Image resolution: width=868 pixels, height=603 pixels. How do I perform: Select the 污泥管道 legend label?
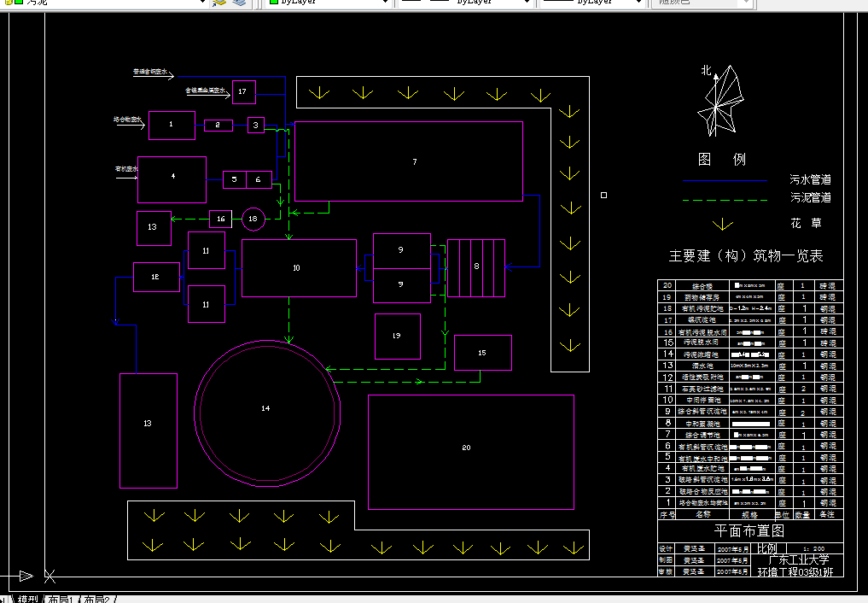point(811,197)
